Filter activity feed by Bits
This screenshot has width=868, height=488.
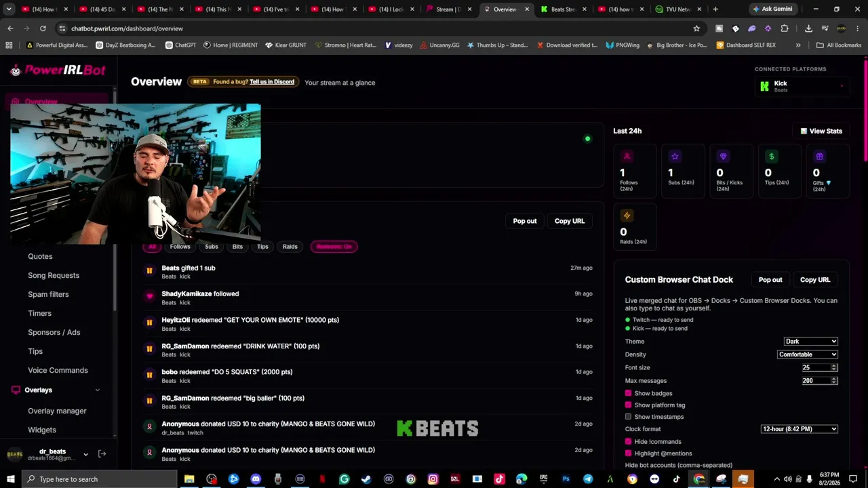click(237, 247)
